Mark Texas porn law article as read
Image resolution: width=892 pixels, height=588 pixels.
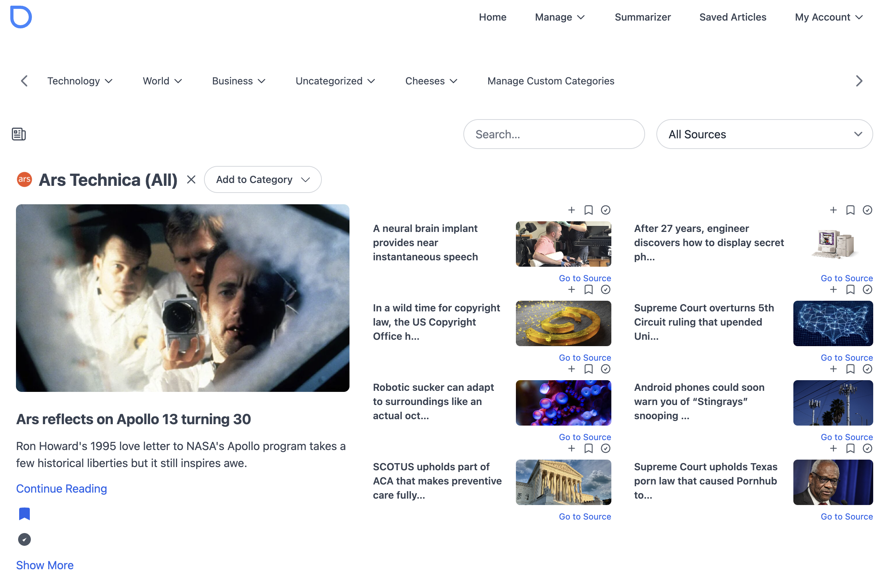pyautogui.click(x=867, y=449)
